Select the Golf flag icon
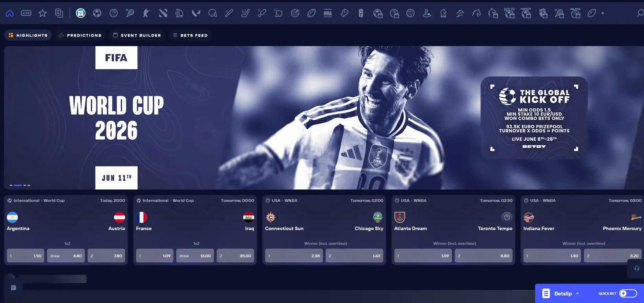Viewport: 644px width, 303px height. point(427,13)
